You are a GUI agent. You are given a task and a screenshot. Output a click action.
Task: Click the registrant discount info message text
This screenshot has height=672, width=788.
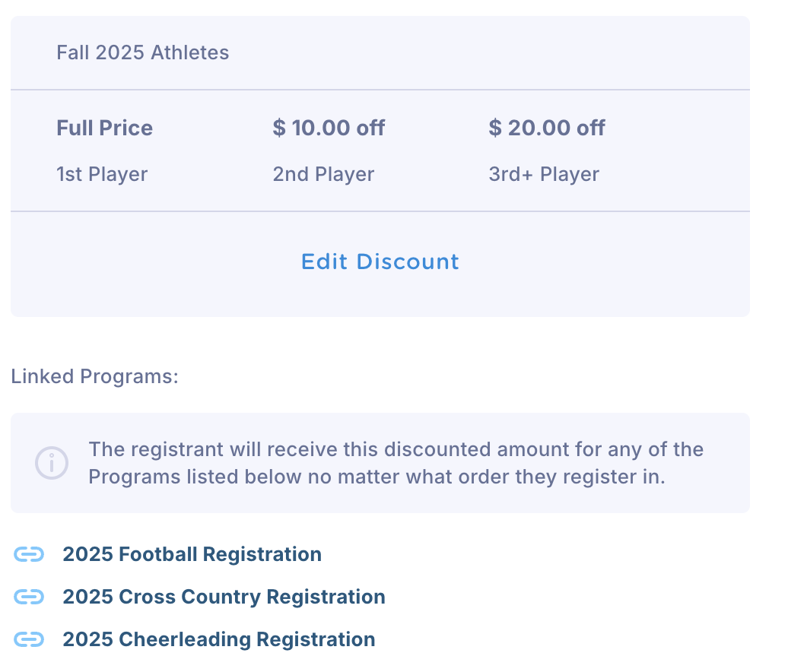click(x=396, y=463)
